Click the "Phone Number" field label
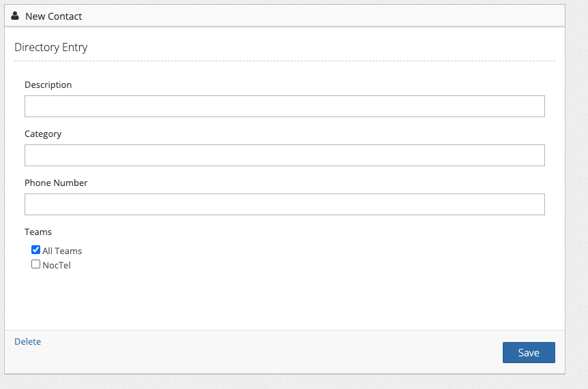 tap(56, 183)
